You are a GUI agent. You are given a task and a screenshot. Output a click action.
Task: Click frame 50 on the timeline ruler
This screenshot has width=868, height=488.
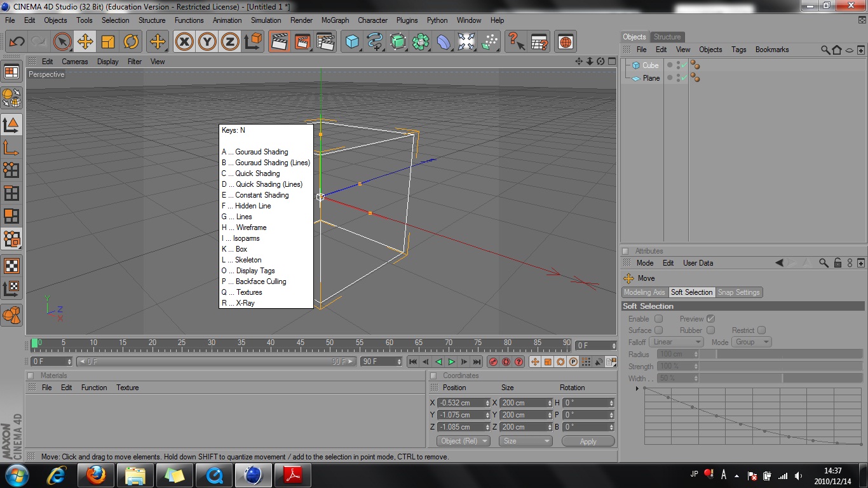(330, 344)
